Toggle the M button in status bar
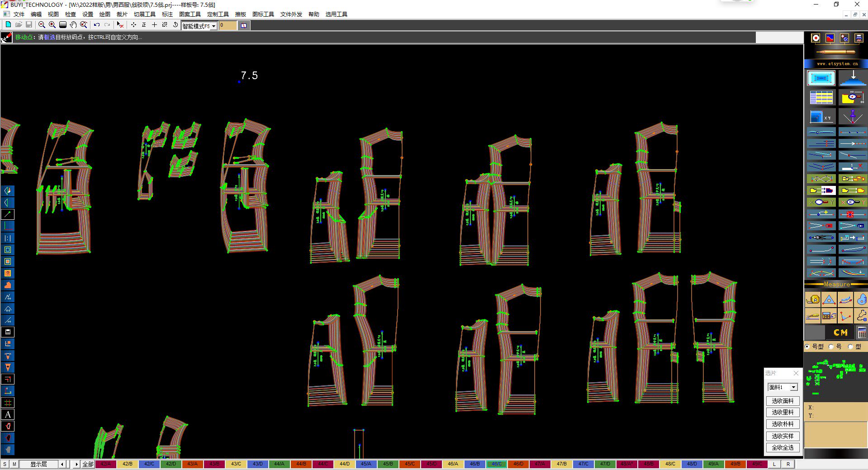This screenshot has width=868, height=470. coord(14,464)
